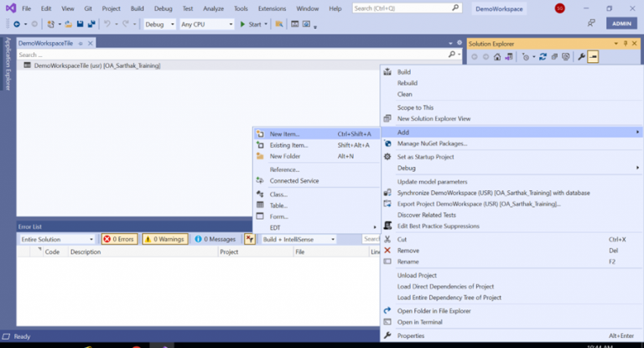Viewport: 644px width, 348px height.
Task: Click the green Start debugging icon
Action: (242, 24)
